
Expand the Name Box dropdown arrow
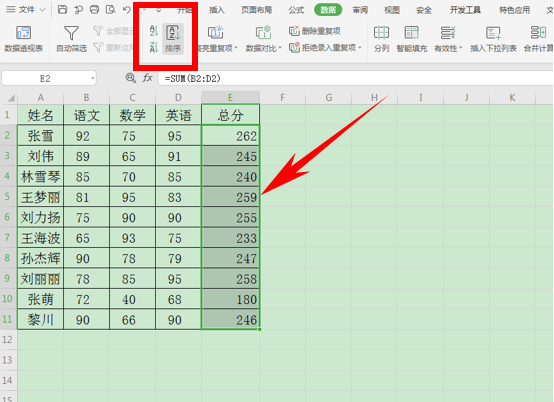point(93,78)
